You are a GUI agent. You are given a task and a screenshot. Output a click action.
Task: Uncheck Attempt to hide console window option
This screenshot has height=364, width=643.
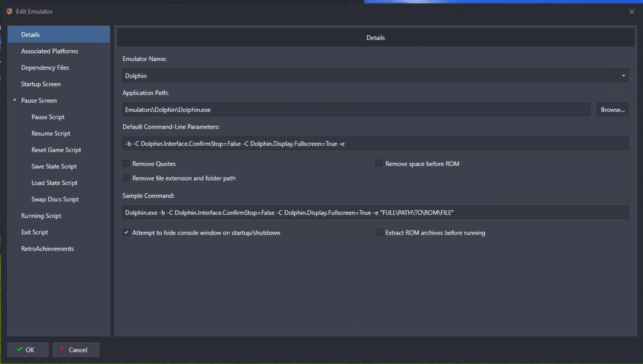(x=126, y=232)
